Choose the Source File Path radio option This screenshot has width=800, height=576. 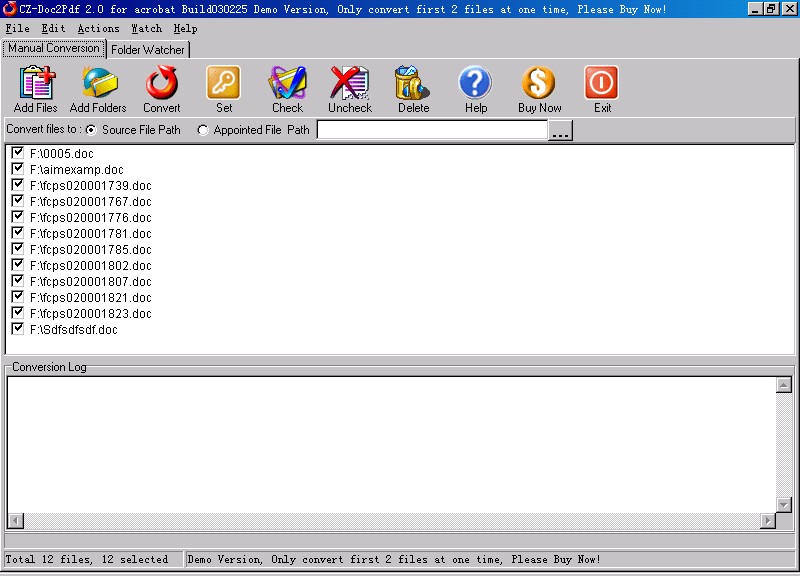pyautogui.click(x=91, y=130)
